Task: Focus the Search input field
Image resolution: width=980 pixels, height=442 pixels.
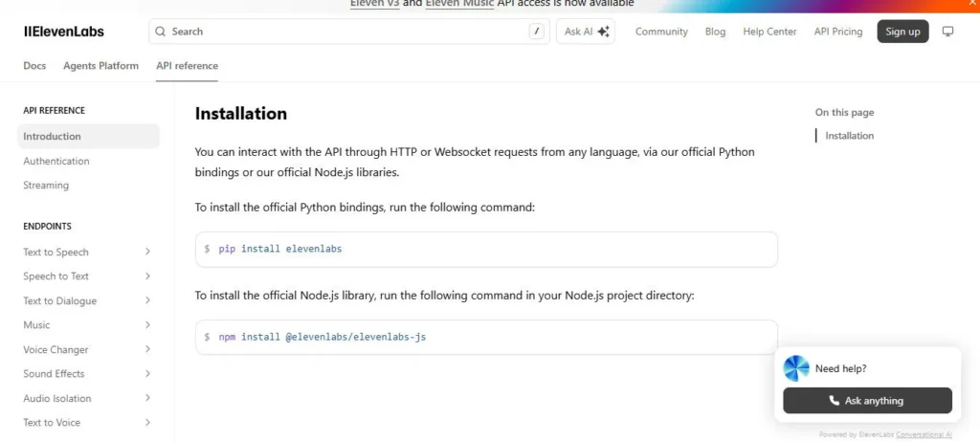Action: [349, 32]
